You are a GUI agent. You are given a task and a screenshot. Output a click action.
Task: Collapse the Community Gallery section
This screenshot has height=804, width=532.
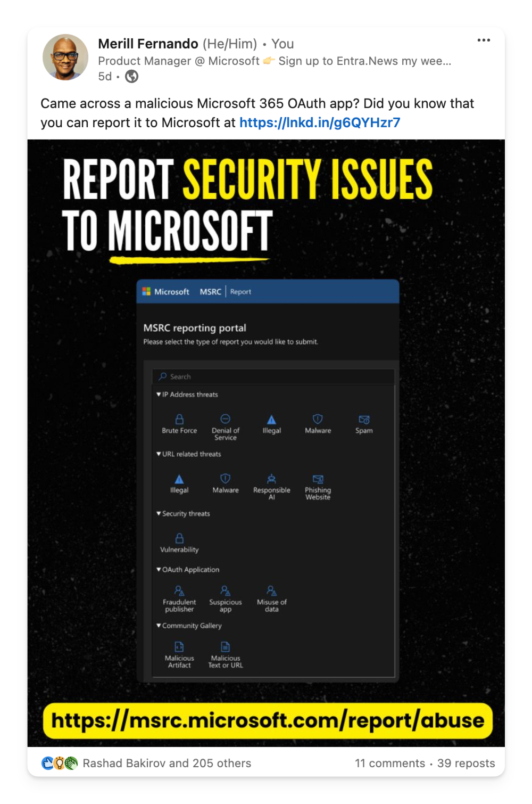189,626
